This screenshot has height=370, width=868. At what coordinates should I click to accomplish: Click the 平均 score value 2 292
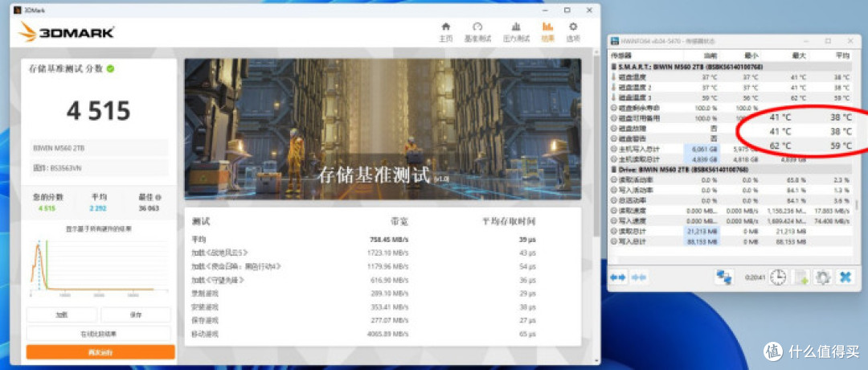[x=98, y=209]
